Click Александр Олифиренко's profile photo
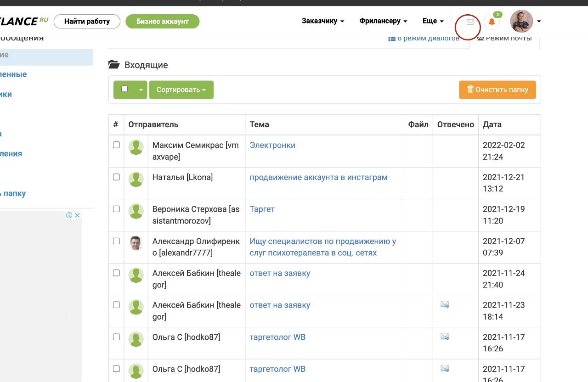This screenshot has width=588, height=382. 136,243
